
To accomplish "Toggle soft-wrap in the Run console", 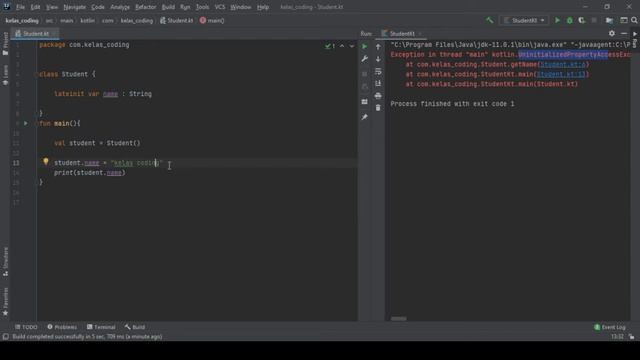I will click(378, 71).
